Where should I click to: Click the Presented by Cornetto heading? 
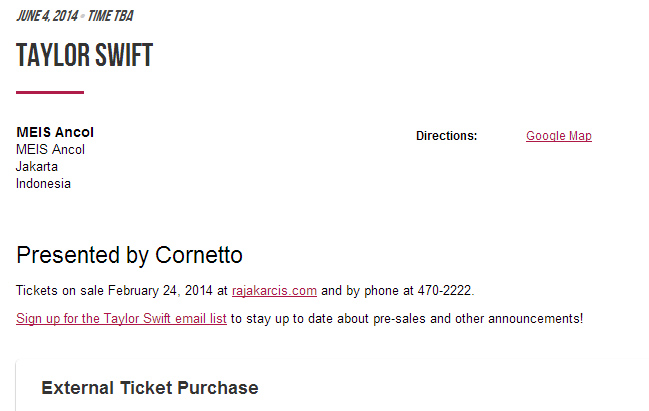[129, 255]
